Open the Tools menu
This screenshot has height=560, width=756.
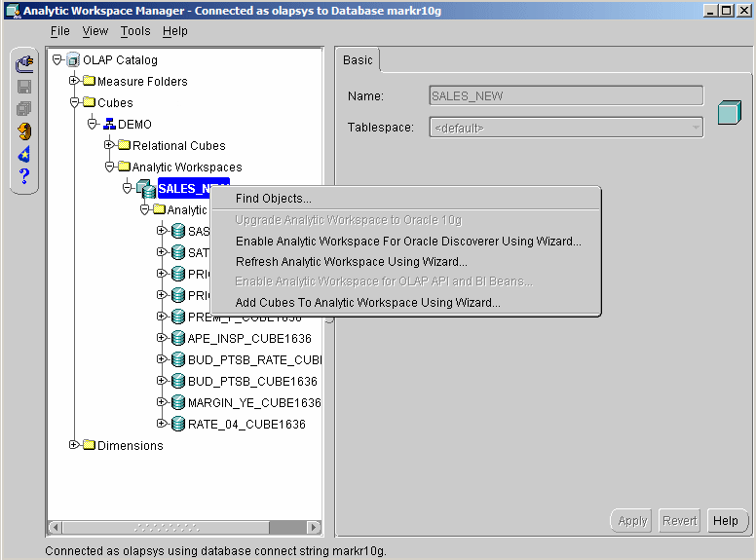click(135, 31)
